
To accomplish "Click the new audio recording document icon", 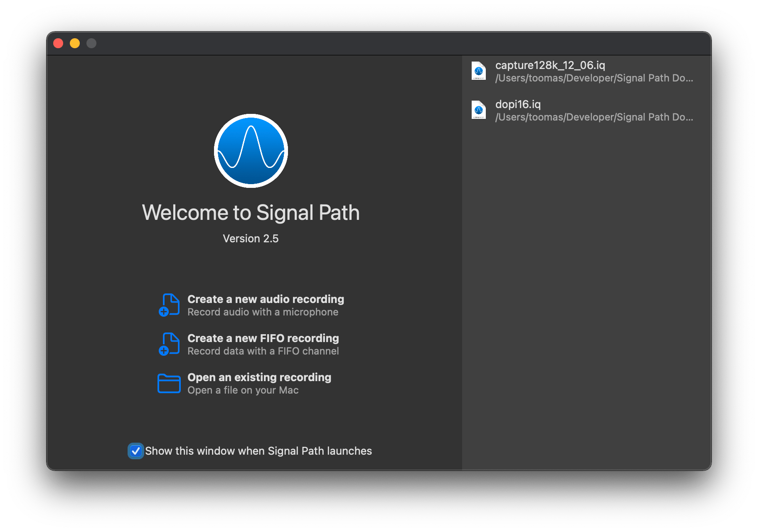I will click(x=169, y=305).
